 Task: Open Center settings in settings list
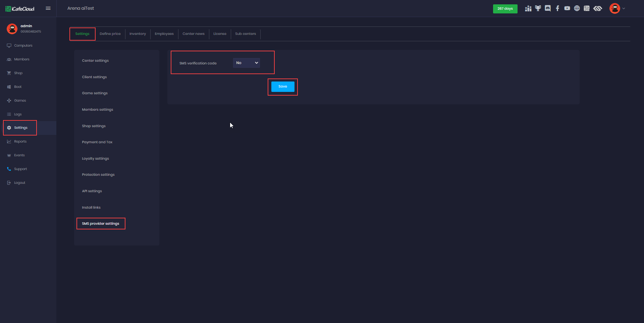[x=95, y=61]
